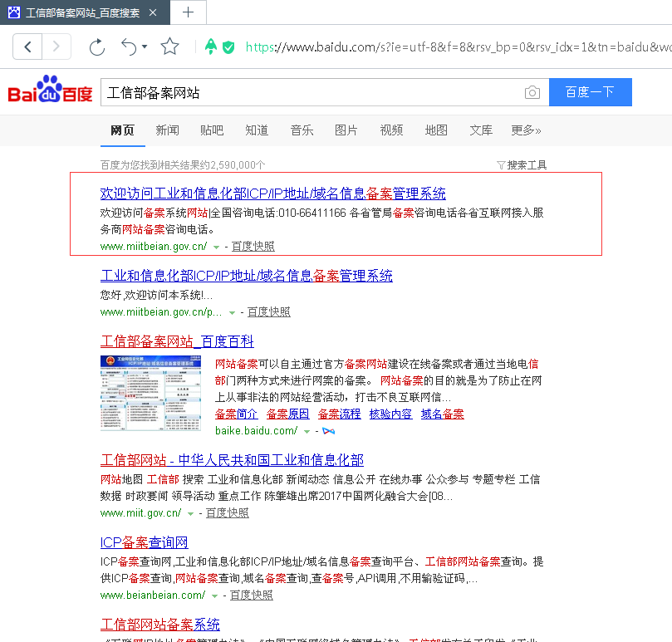Open a new tab with the plus button
The image size is (672, 642).
(x=189, y=12)
